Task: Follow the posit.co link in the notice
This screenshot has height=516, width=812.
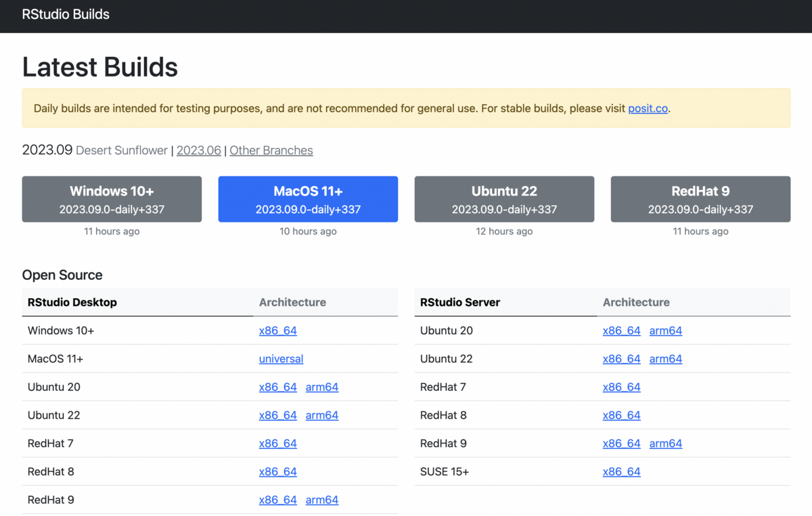Action: coord(648,108)
